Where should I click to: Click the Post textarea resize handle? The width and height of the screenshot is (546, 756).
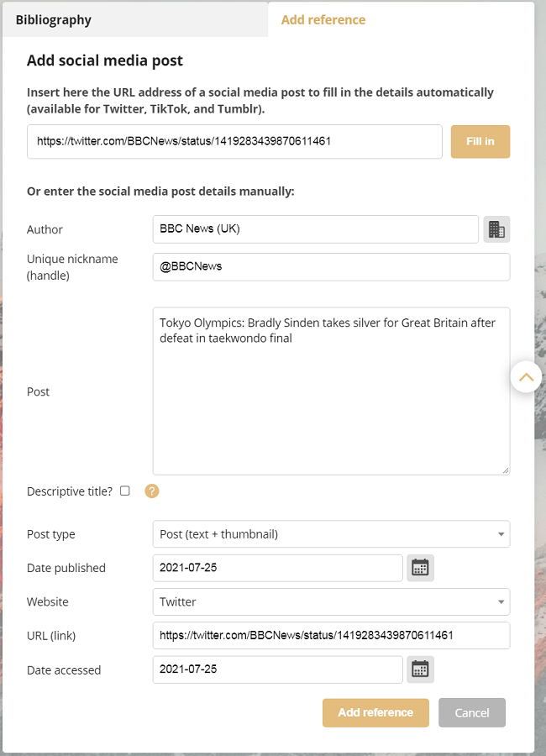pos(506,470)
